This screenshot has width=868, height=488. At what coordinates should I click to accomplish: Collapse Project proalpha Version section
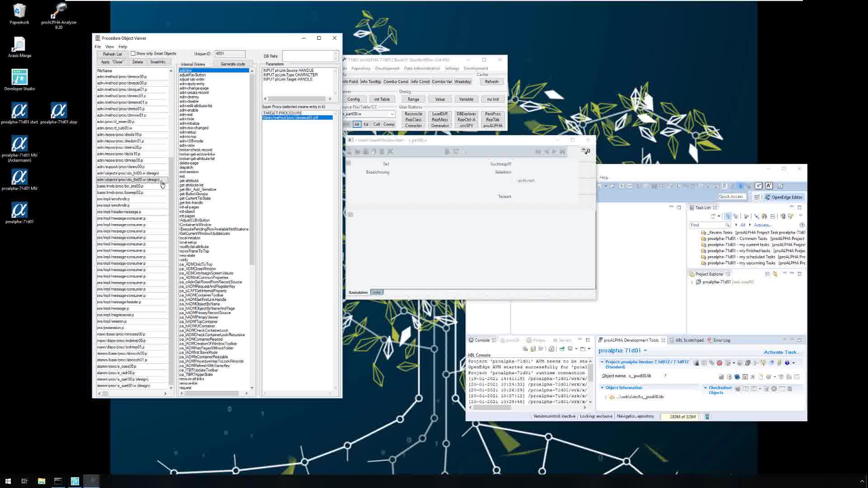pyautogui.click(x=602, y=362)
